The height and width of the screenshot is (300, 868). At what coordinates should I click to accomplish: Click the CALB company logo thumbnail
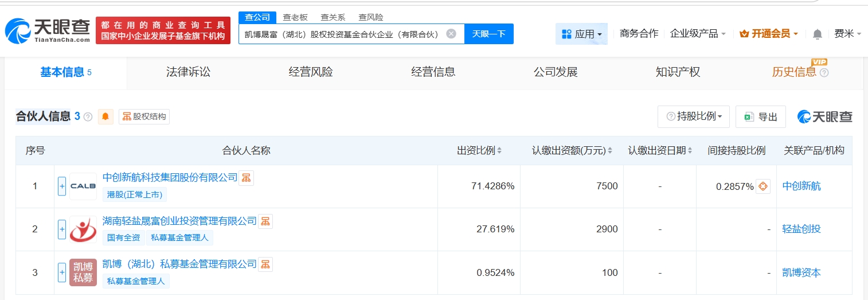click(83, 186)
